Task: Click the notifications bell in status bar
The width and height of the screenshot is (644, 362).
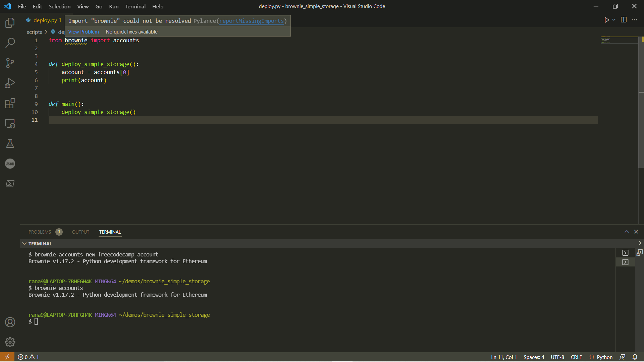Action: (635, 357)
